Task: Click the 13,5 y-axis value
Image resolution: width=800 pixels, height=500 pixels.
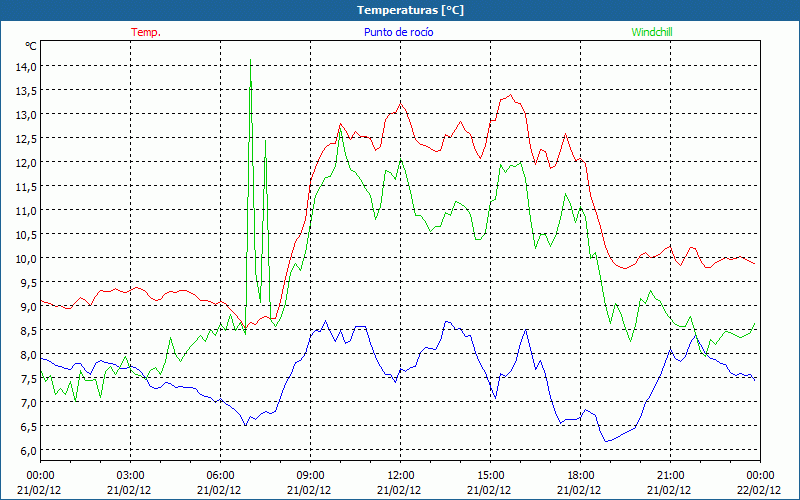Action: 26,90
